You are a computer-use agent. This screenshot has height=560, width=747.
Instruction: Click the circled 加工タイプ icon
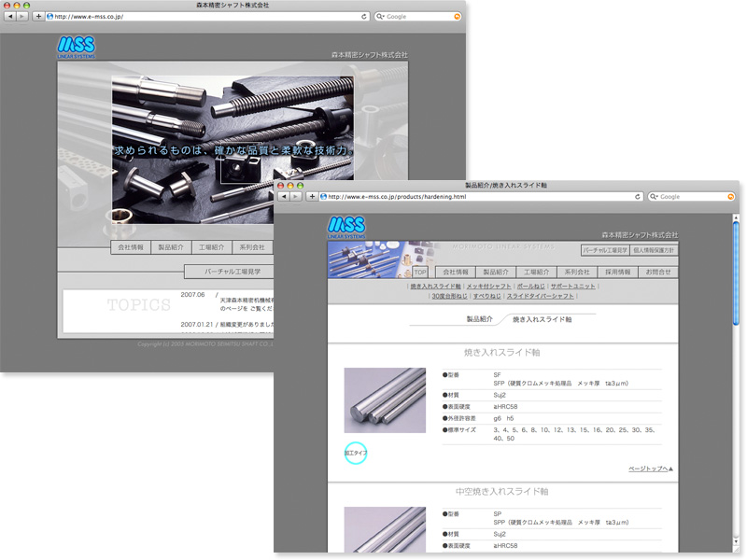[356, 453]
